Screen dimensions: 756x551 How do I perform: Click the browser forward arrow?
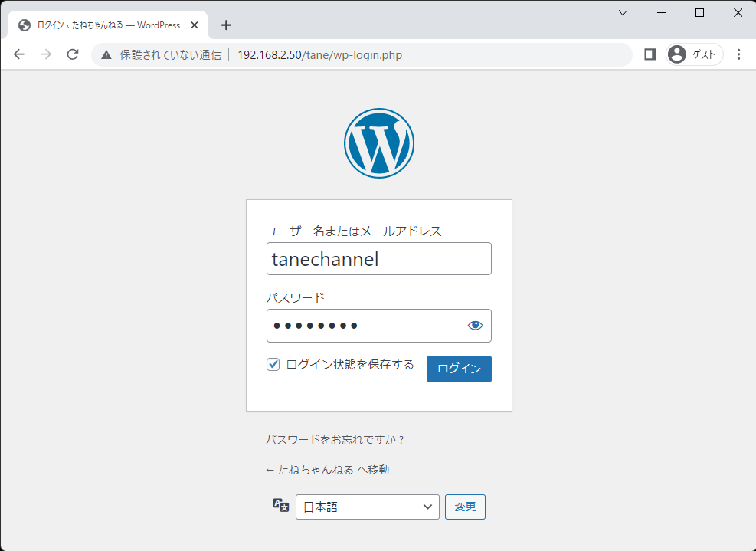46,54
